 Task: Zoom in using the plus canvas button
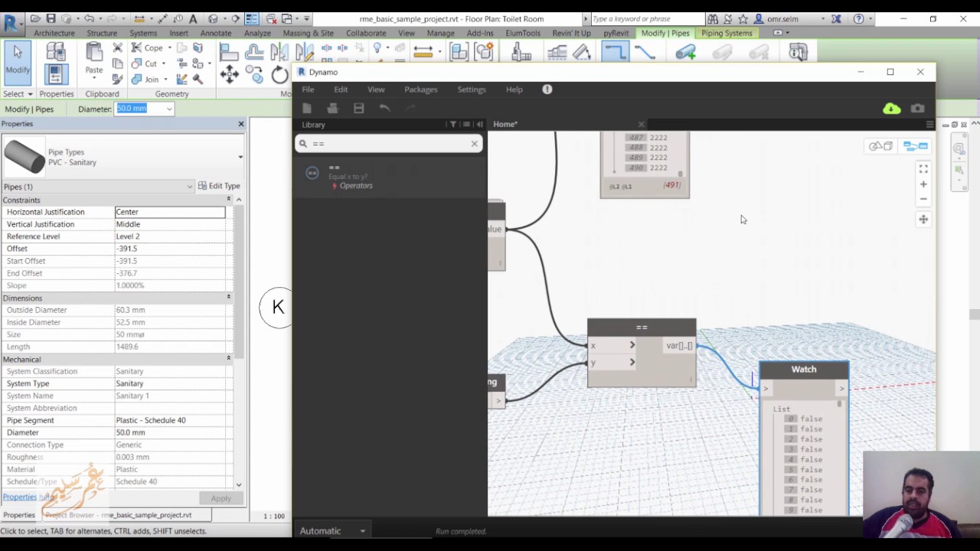tap(923, 184)
